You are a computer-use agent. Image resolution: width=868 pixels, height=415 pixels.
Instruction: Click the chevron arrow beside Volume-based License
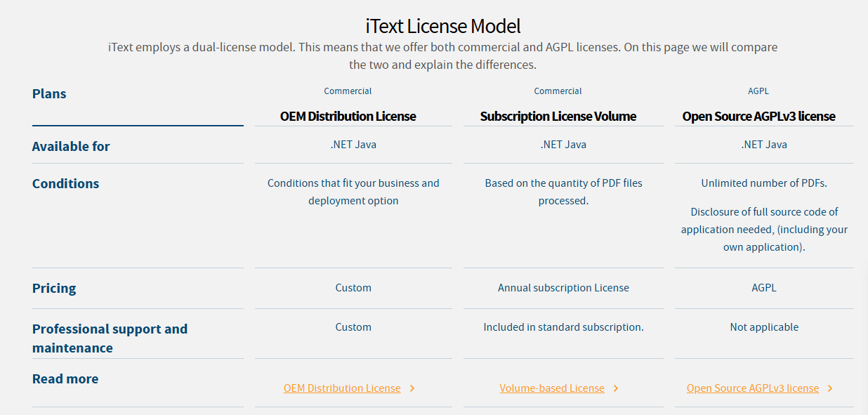click(x=616, y=388)
